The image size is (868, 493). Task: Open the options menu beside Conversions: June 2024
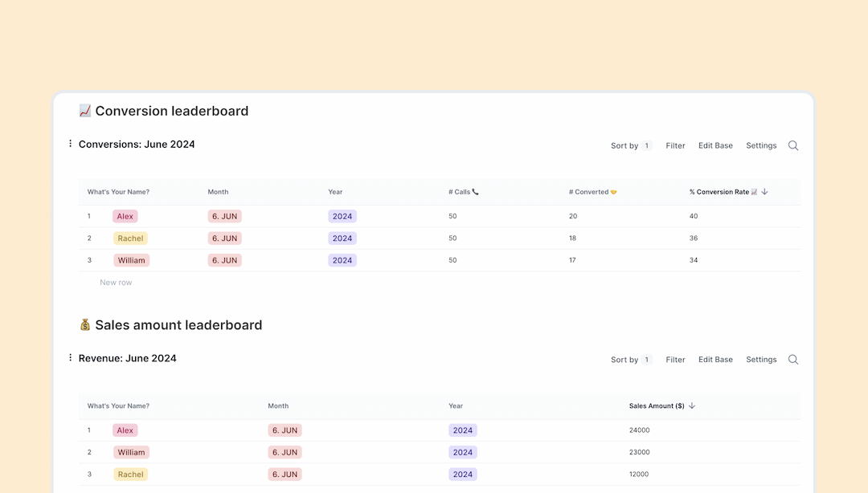coord(70,144)
